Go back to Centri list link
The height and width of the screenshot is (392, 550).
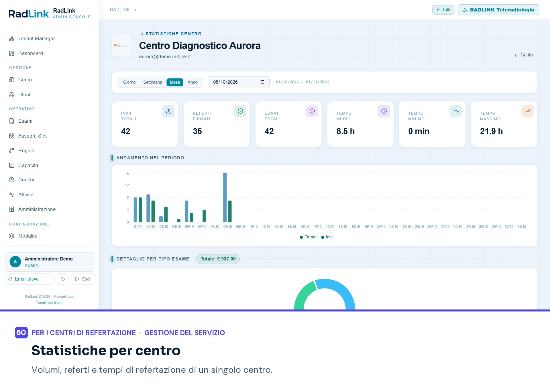524,55
